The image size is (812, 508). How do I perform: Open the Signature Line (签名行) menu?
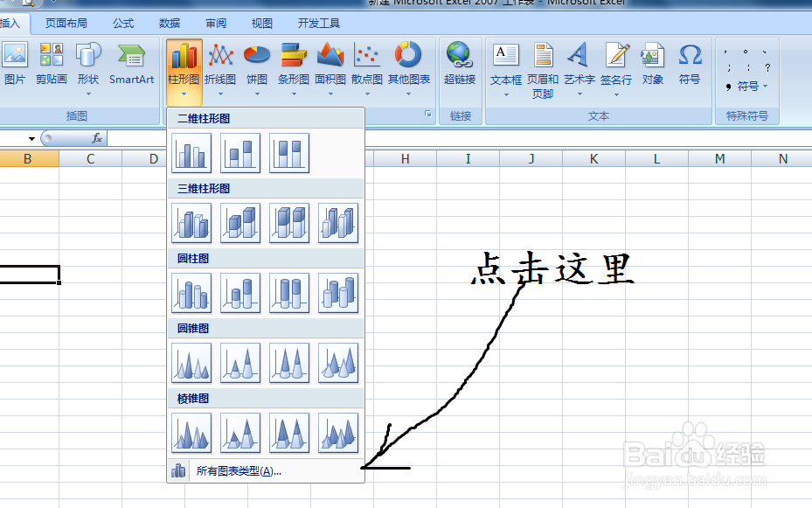coord(616,70)
